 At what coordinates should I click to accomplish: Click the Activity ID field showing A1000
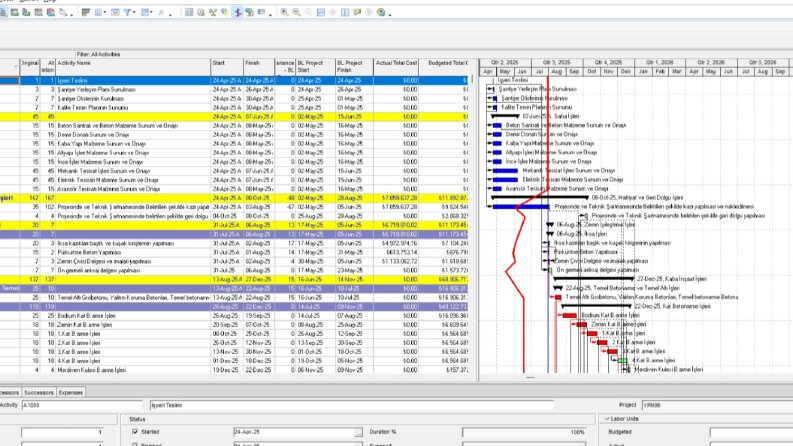(x=82, y=405)
